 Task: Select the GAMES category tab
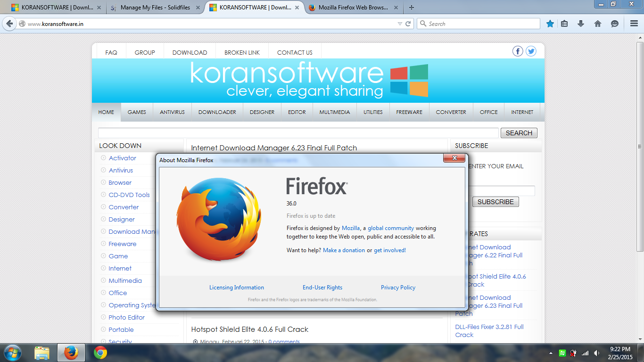point(137,112)
